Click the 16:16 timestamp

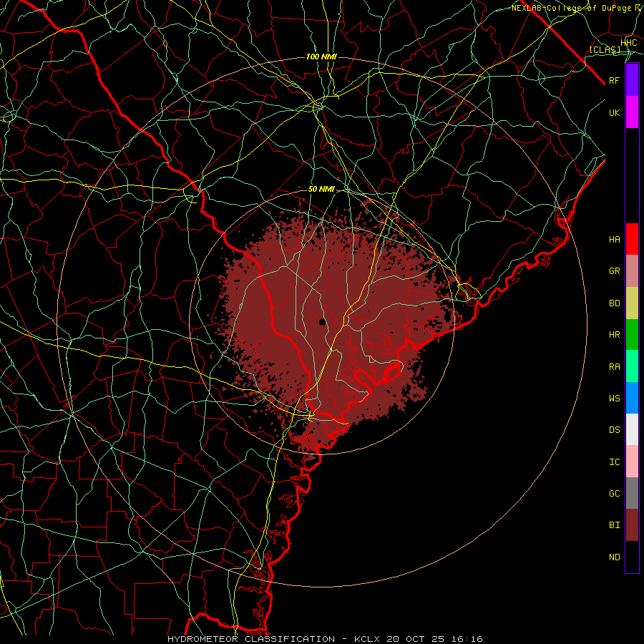[x=467, y=639]
